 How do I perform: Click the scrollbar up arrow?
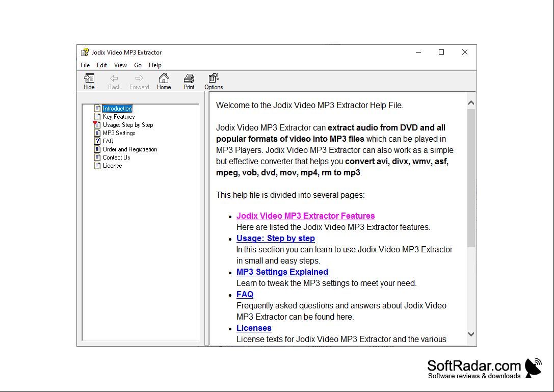[471, 103]
